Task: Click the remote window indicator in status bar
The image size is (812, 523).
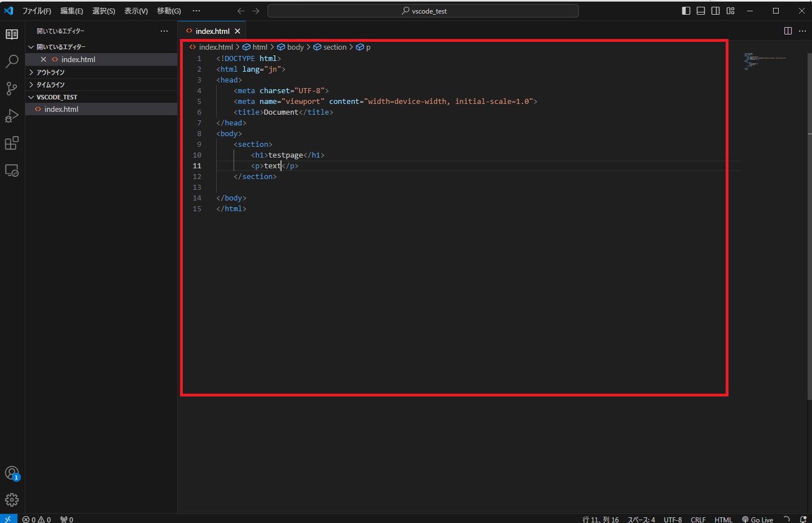Action: pos(8,519)
